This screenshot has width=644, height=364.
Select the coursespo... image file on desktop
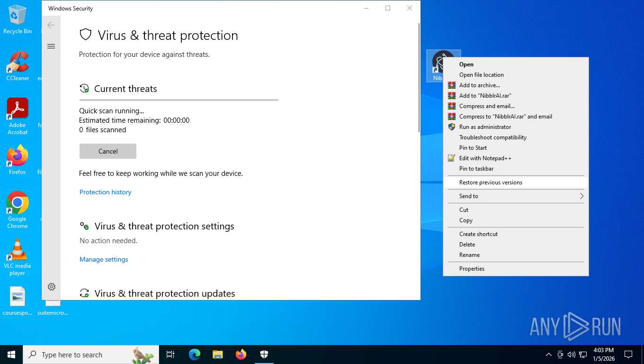pos(18,301)
